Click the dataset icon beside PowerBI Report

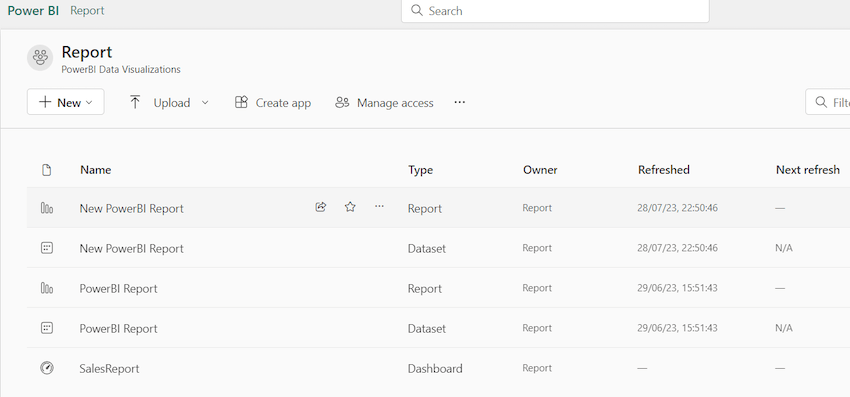pos(47,328)
